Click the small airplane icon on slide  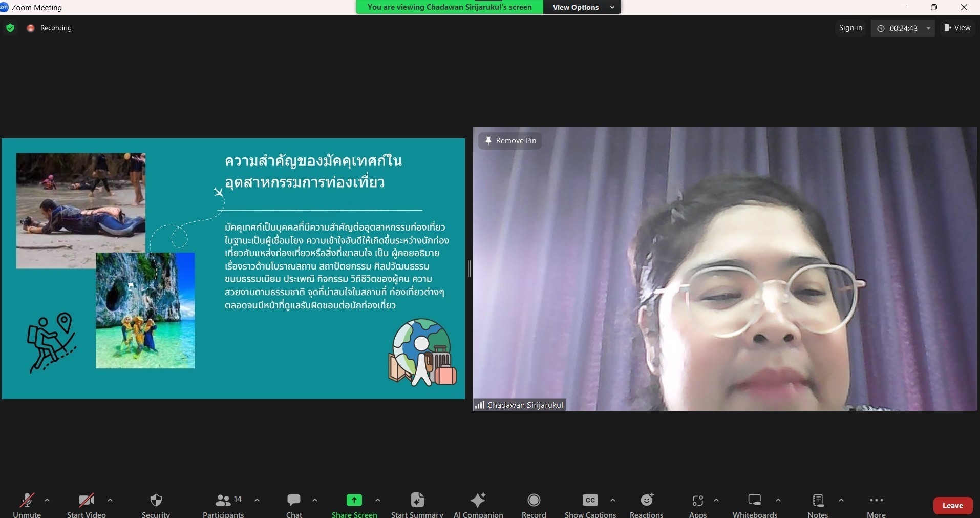pos(219,192)
